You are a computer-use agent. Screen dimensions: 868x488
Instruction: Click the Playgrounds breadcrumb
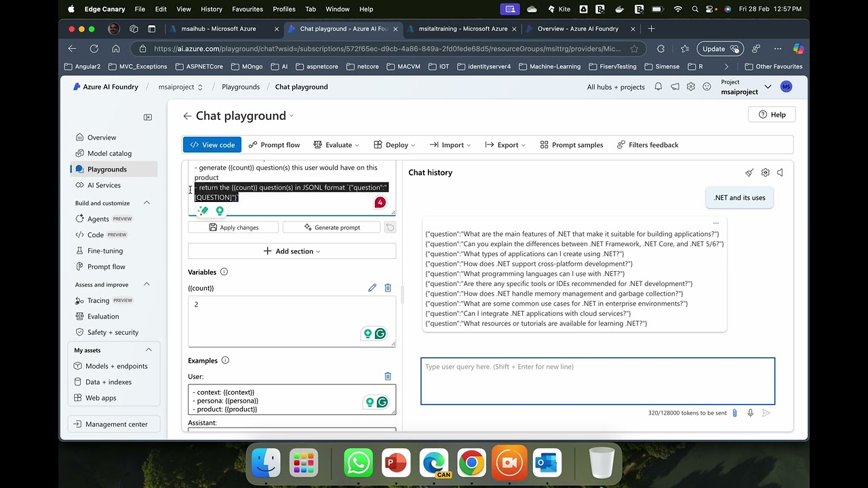[x=241, y=87]
